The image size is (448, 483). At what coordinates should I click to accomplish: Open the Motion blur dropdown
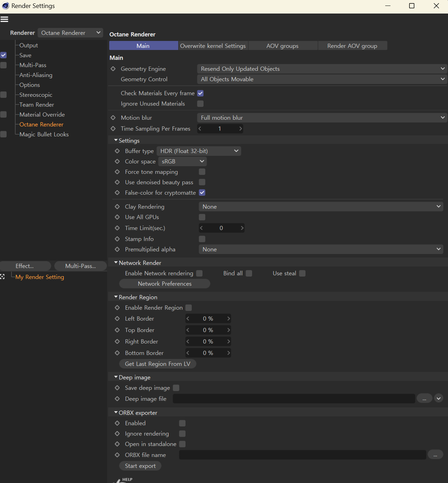(322, 118)
